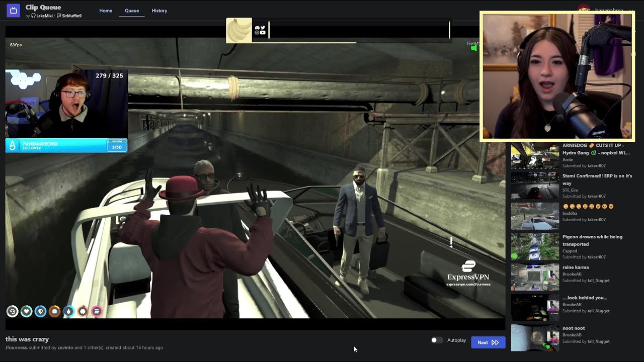Viewport: 644px width, 362px height.
Task: Click the 'Capped' channel name
Action: tap(570, 251)
